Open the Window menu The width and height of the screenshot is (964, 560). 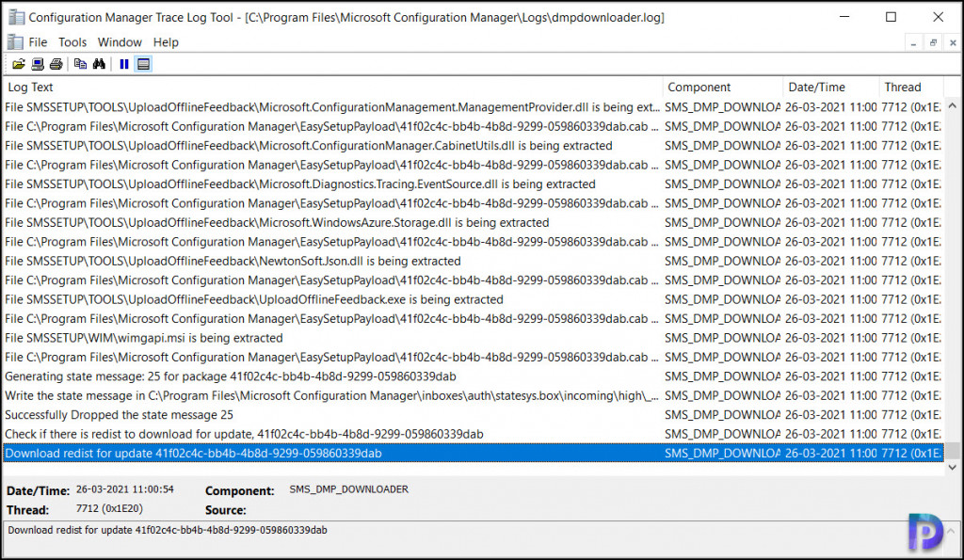[120, 41]
